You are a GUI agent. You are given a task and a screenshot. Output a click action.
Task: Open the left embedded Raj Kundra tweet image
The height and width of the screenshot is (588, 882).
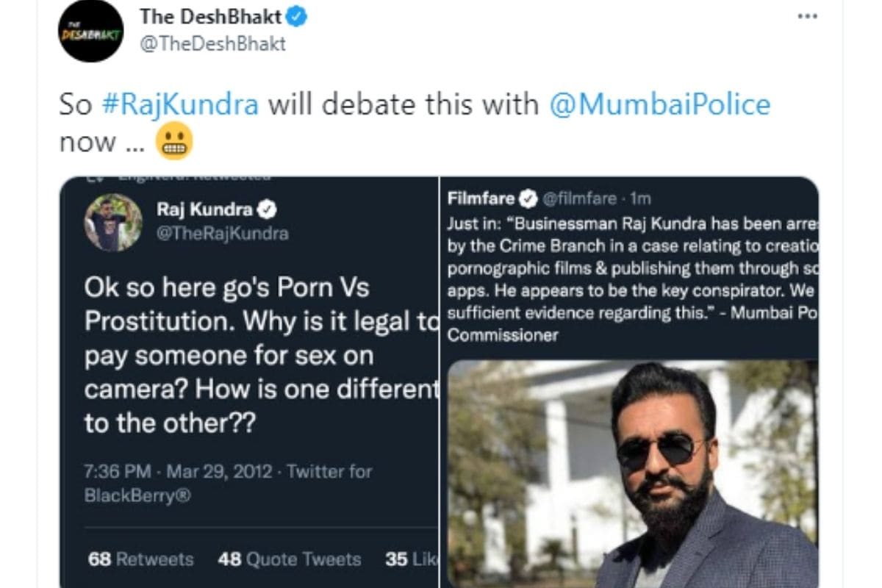click(250, 382)
